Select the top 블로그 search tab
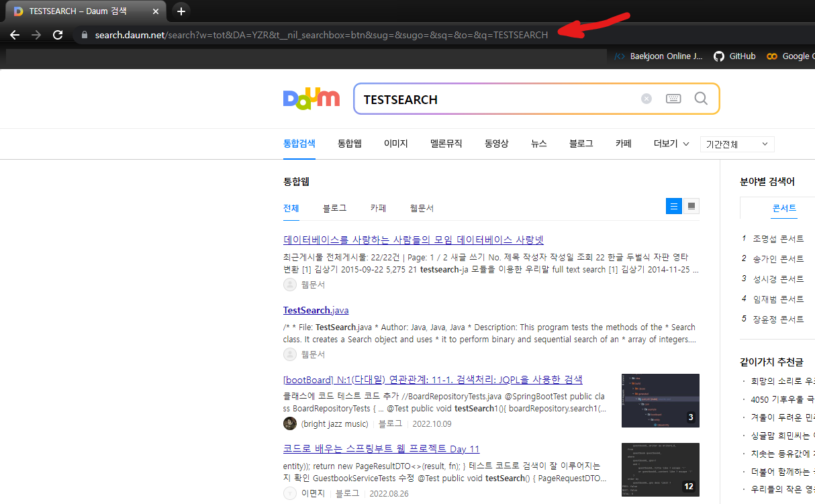The width and height of the screenshot is (815, 504). [581, 144]
